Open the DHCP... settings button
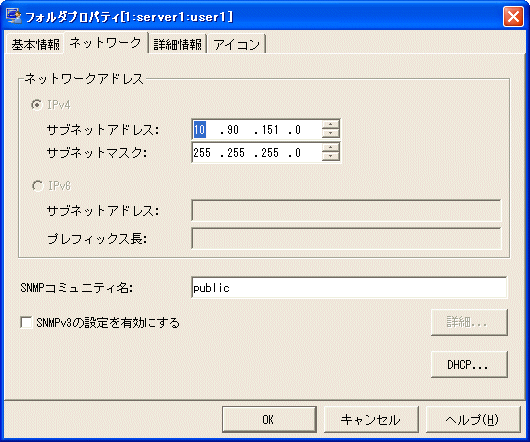This screenshot has height=442, width=530. [x=469, y=364]
